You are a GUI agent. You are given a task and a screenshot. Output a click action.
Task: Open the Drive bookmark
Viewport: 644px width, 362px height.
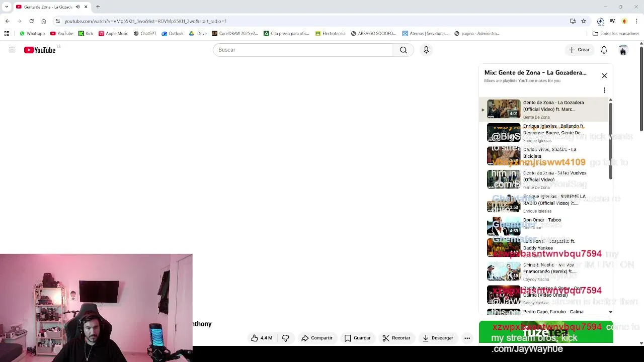[x=198, y=34]
